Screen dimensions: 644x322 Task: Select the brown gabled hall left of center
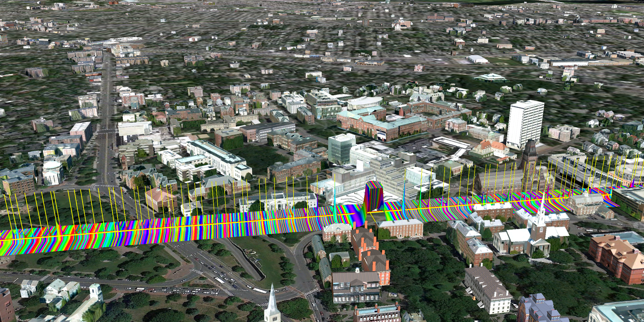pyautogui.click(x=160, y=199)
